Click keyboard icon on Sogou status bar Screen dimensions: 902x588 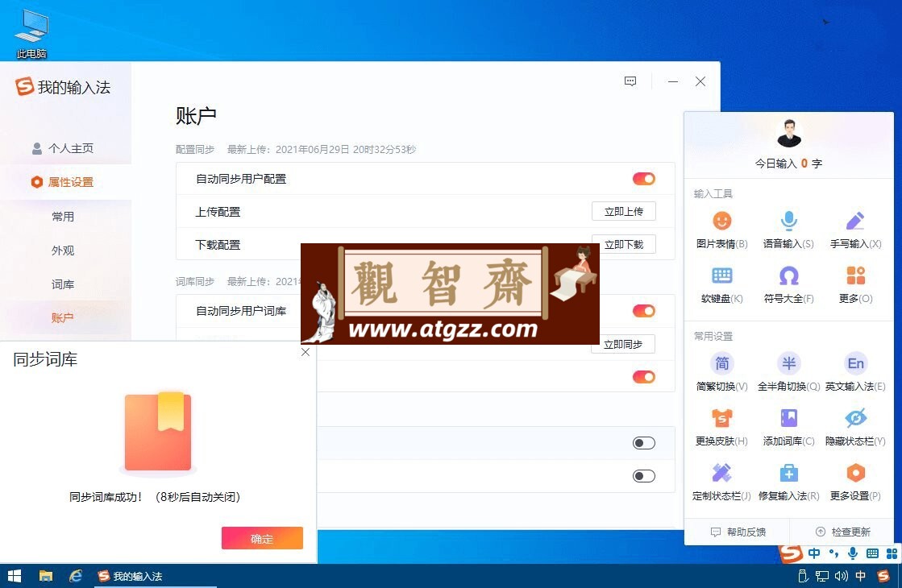(872, 553)
